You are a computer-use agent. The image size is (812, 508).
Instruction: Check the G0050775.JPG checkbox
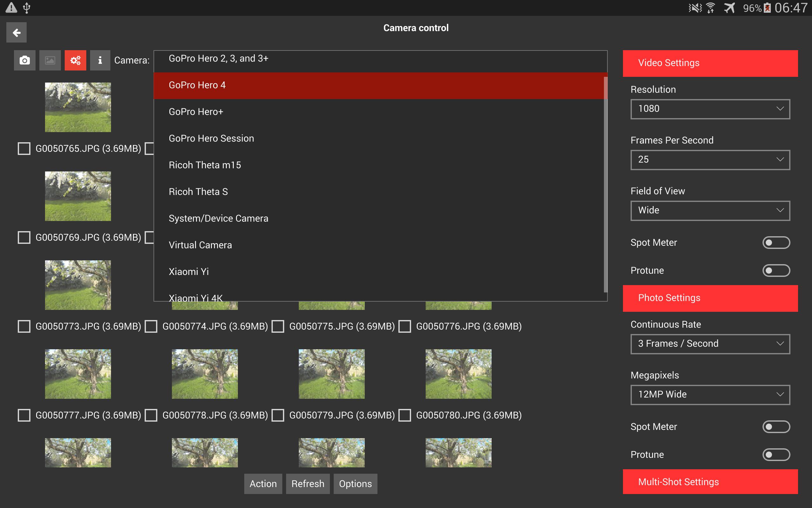(x=278, y=326)
